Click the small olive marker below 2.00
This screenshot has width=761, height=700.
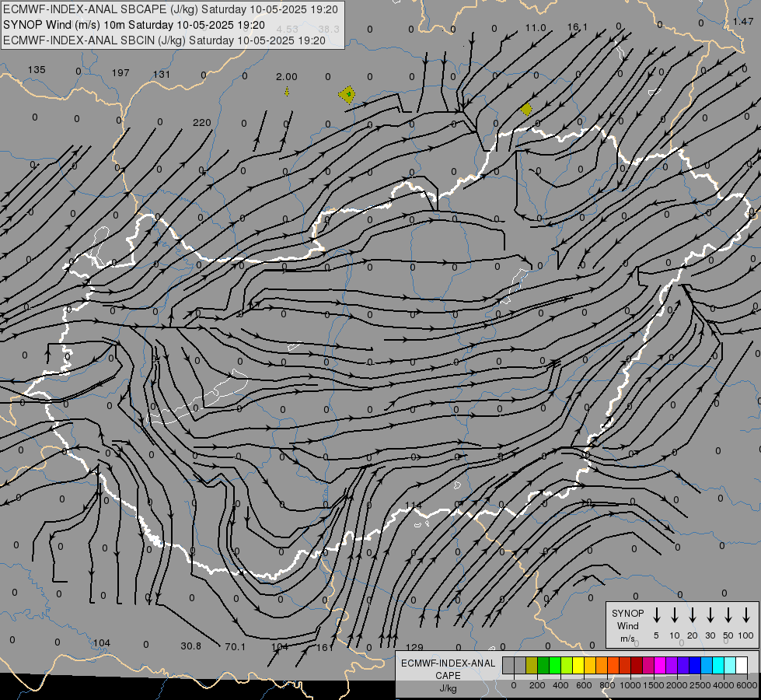click(287, 91)
